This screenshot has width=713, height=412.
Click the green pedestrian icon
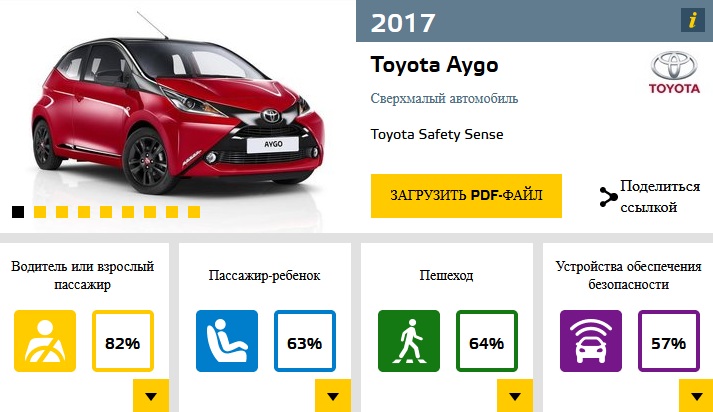[x=409, y=341]
